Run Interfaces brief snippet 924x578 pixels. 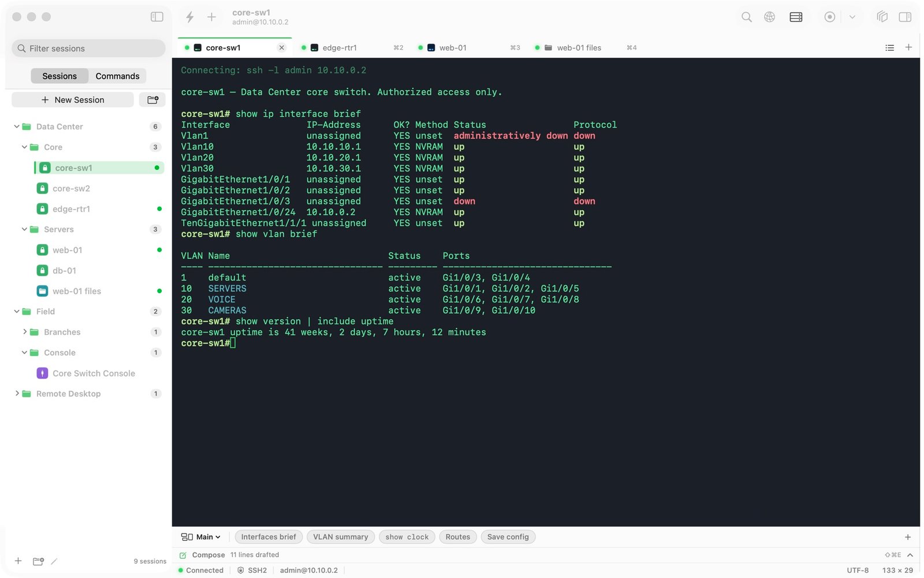pyautogui.click(x=269, y=537)
